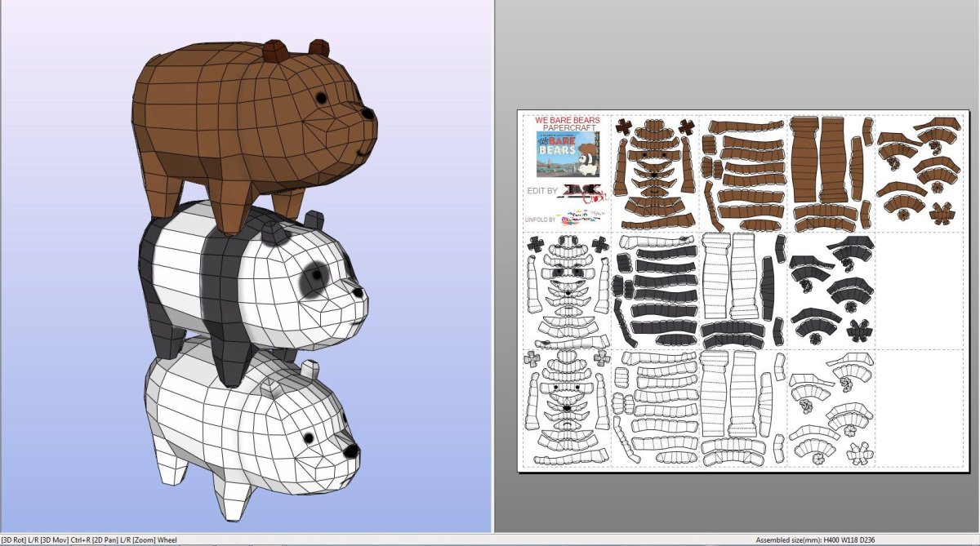Image resolution: width=980 pixels, height=546 pixels.
Task: Select the 'WE BARE BEARS PAPERCRAFT' title text
Action: point(567,124)
